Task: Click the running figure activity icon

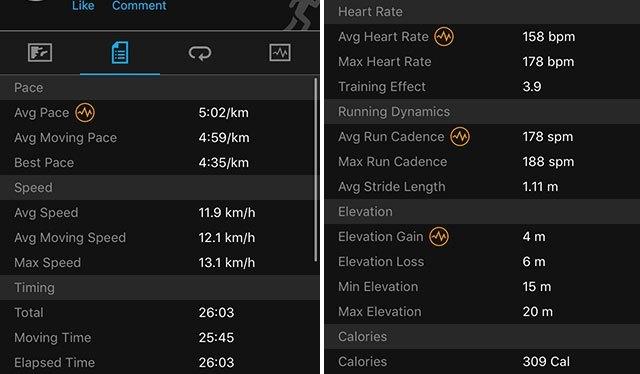Action: pyautogui.click(x=300, y=14)
